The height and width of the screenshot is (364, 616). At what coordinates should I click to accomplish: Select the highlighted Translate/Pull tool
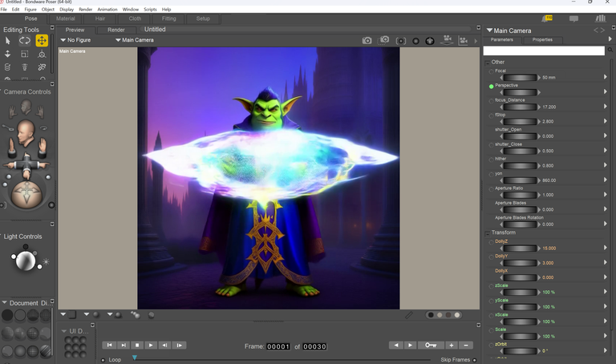tap(42, 40)
